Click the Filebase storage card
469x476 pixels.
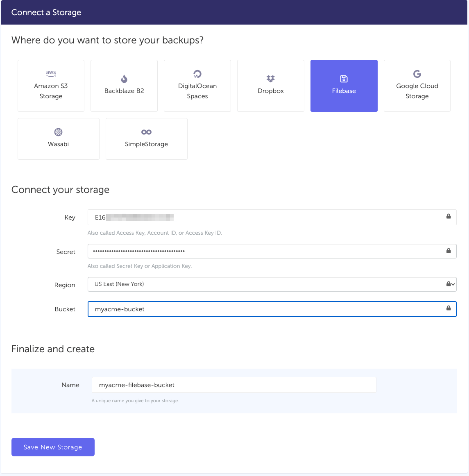tap(344, 86)
